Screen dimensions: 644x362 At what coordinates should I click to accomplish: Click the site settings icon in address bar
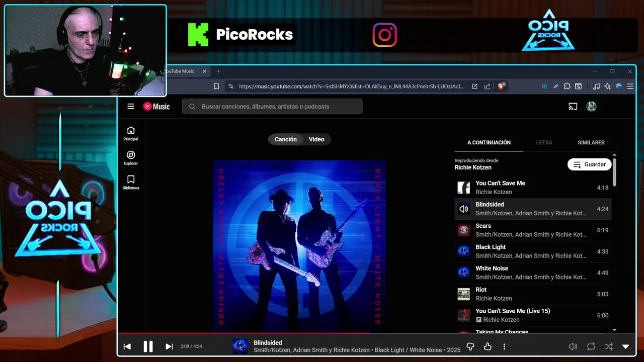[x=231, y=86]
